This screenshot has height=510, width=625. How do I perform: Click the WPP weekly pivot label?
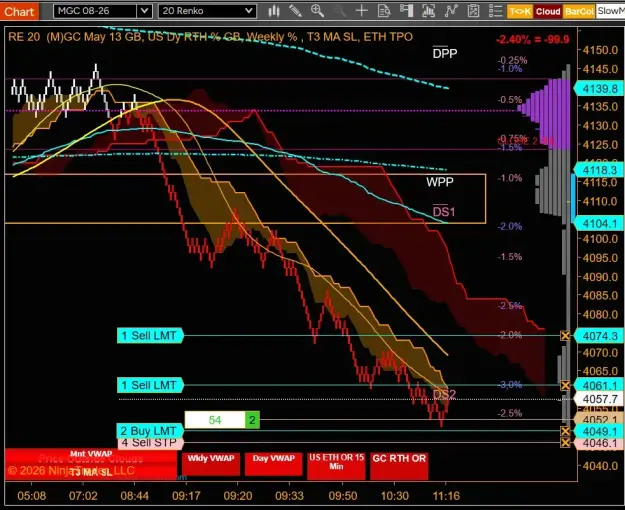pyautogui.click(x=440, y=182)
